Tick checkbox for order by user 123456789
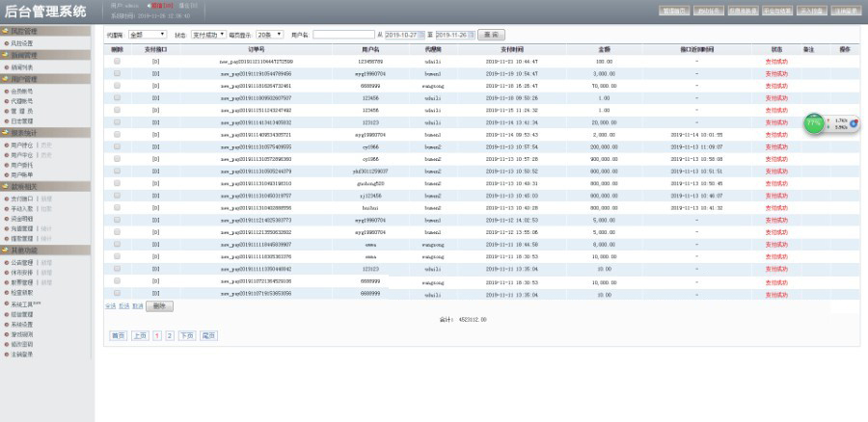Image resolution: width=868 pixels, height=422 pixels. tap(118, 61)
